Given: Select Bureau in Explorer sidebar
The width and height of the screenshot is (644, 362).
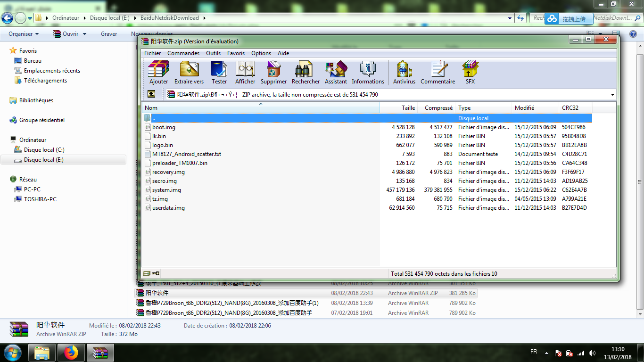Looking at the screenshot, I should pos(33,61).
